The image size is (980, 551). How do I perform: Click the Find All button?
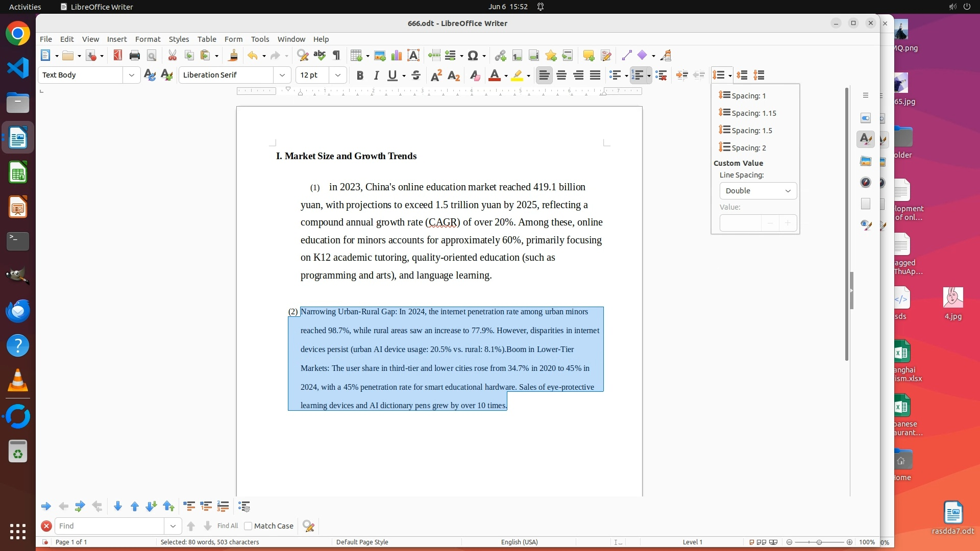coord(227,526)
